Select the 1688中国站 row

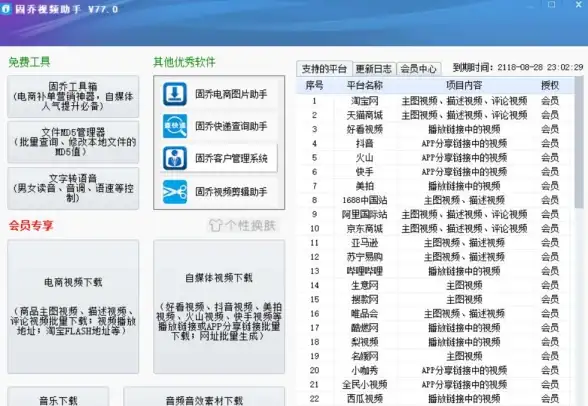point(435,200)
